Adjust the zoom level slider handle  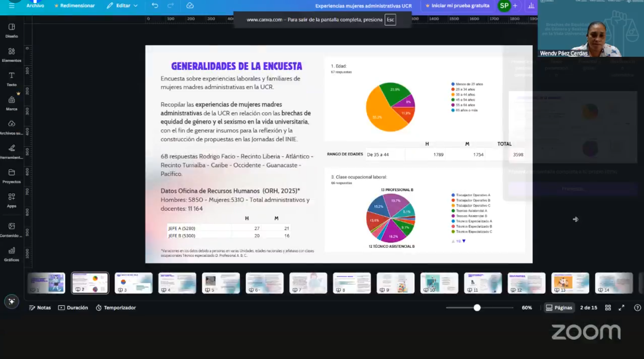[x=477, y=307]
